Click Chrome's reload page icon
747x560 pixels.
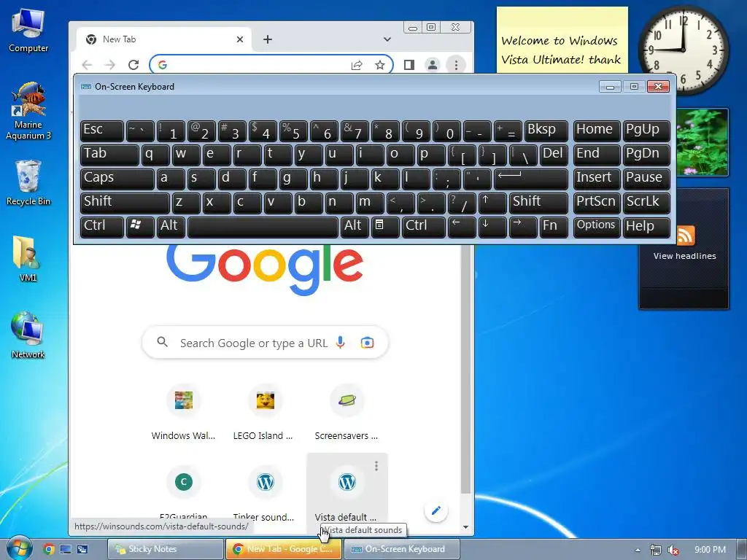pos(133,65)
